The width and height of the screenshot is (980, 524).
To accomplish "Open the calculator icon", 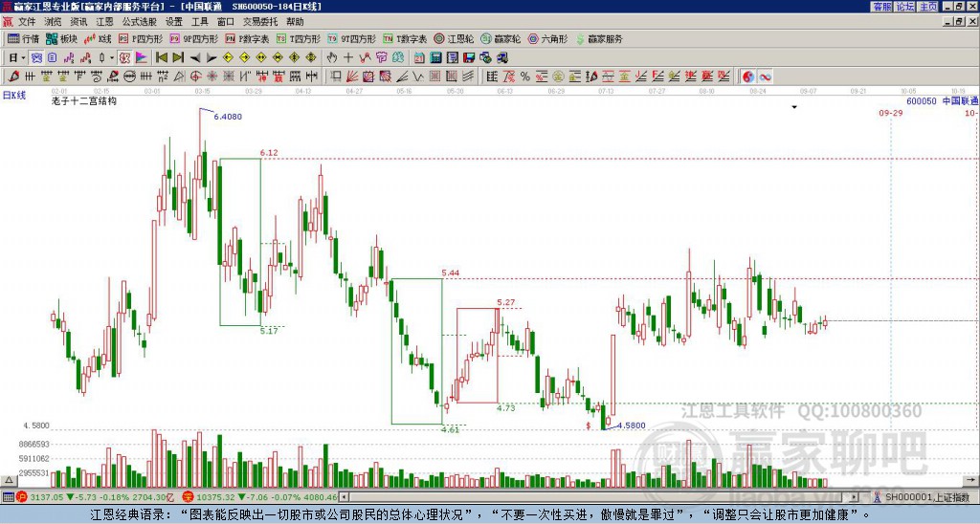I will click(x=435, y=58).
